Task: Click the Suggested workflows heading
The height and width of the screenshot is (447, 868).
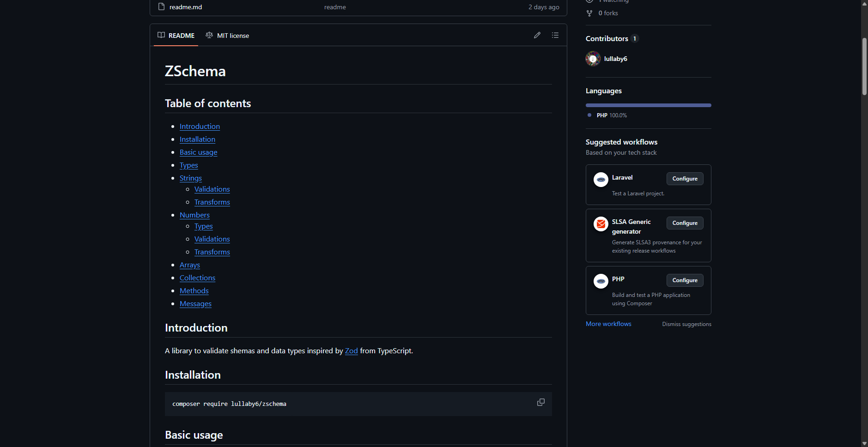Action: coord(621,142)
